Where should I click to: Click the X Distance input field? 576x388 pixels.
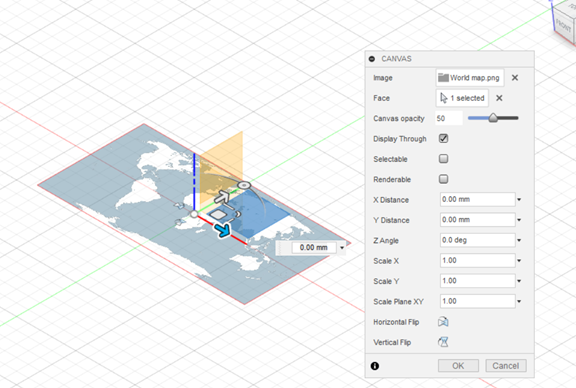pyautogui.click(x=478, y=200)
